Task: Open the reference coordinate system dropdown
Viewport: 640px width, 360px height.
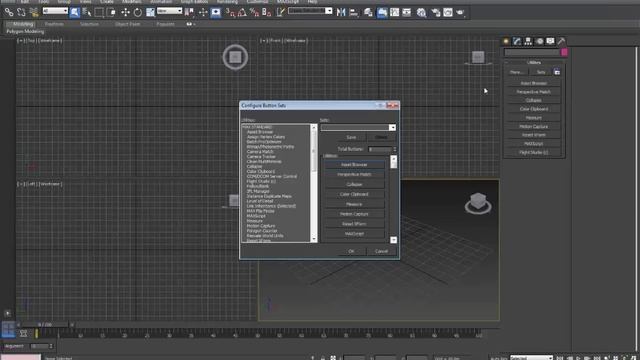Action: pyautogui.click(x=169, y=11)
